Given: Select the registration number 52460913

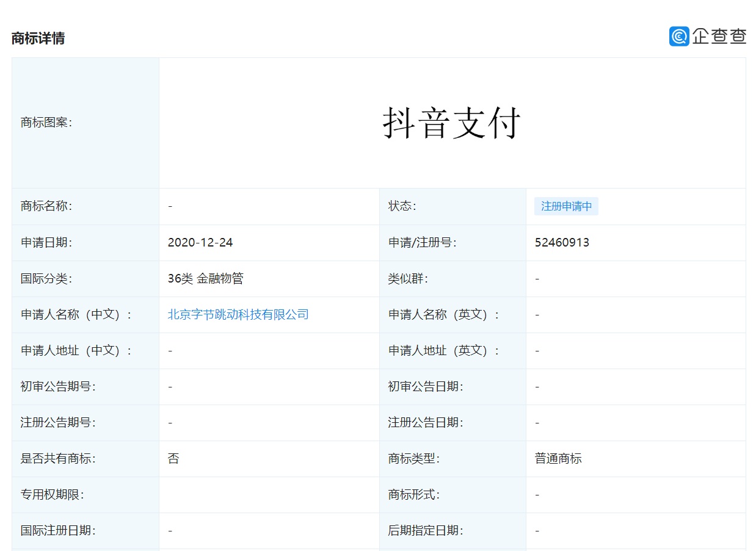Looking at the screenshot, I should (561, 242).
